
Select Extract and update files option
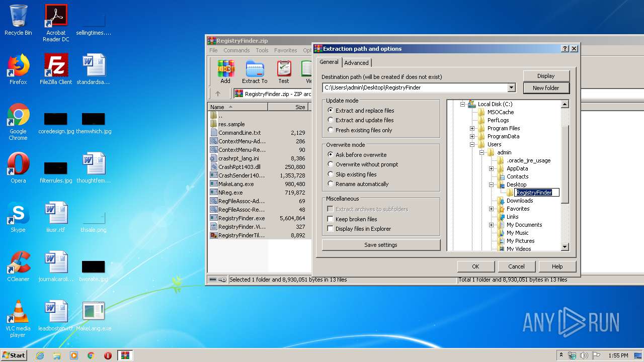pyautogui.click(x=360, y=120)
